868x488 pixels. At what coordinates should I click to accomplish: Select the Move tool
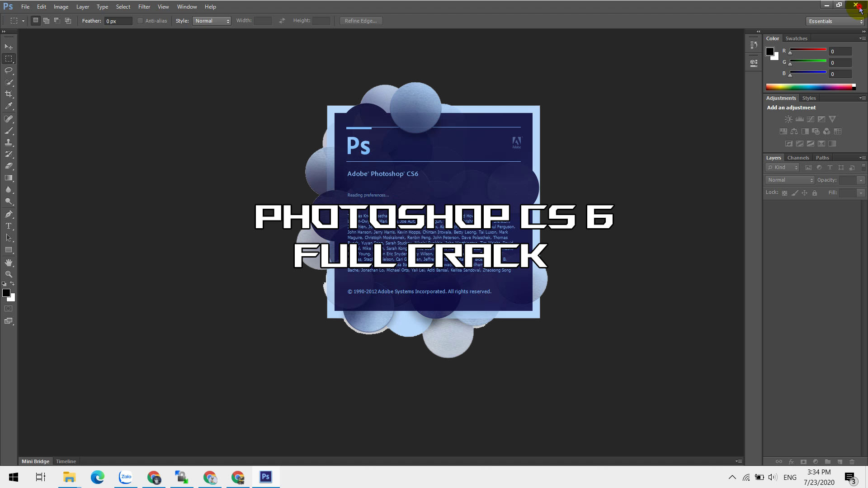9,47
